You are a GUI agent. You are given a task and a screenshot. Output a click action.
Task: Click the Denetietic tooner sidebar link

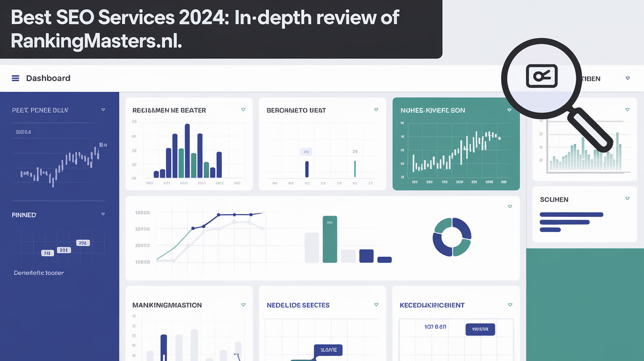click(x=39, y=273)
